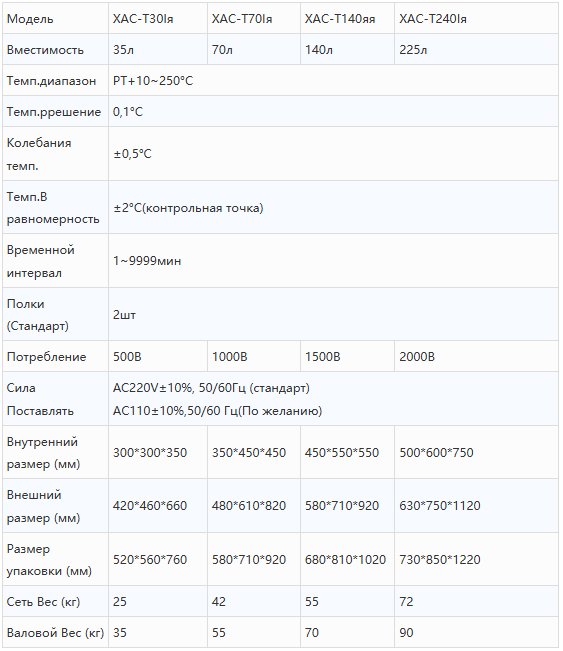Click the 225л capacity cell
The height and width of the screenshot is (651, 563).
[476, 49]
